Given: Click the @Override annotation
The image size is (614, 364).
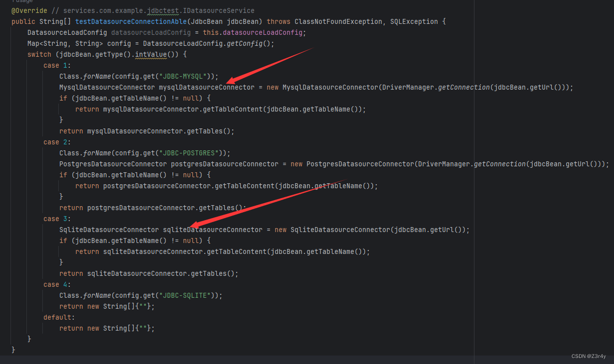Looking at the screenshot, I should [29, 10].
